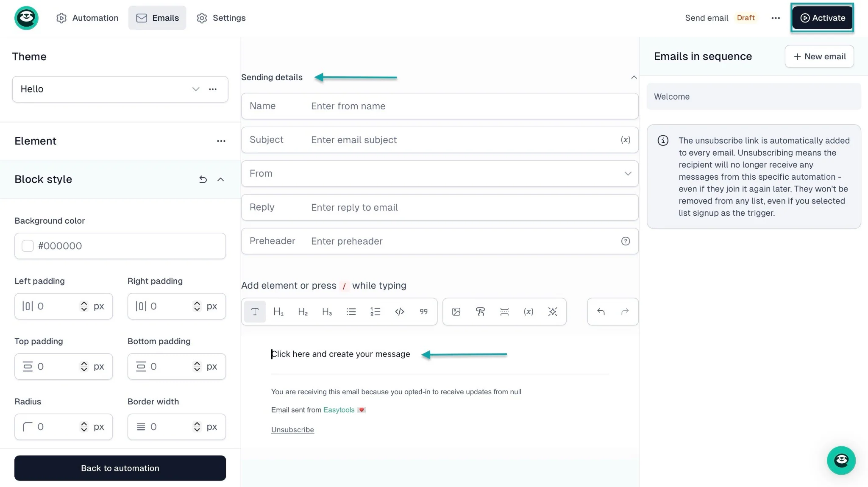The height and width of the screenshot is (487, 868).
Task: Open the Element options menu
Action: coord(221,141)
